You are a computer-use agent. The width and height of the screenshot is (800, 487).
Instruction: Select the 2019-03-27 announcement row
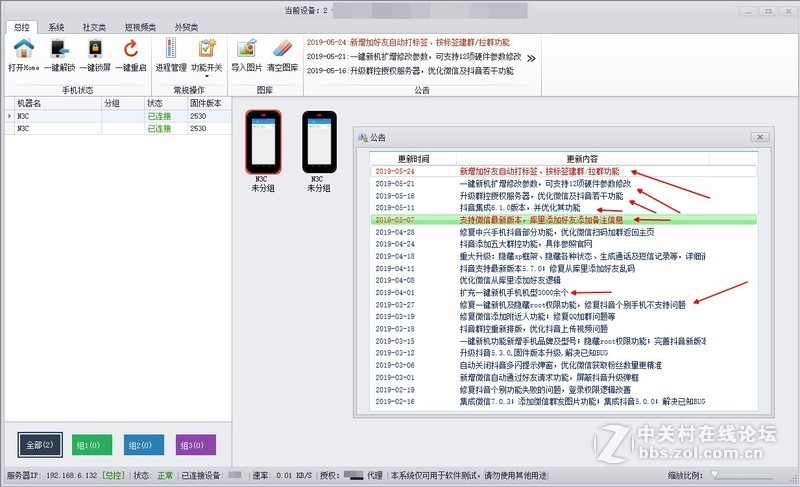click(563, 305)
